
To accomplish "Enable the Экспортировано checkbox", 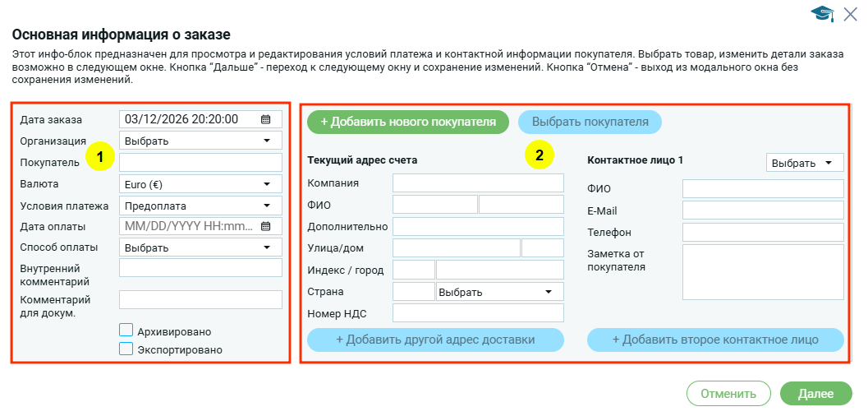I will point(126,349).
